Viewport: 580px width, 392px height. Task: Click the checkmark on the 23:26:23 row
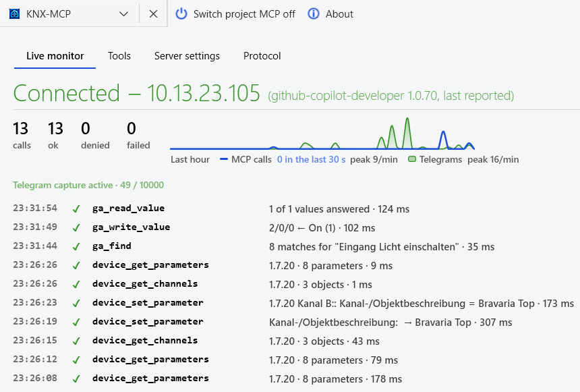coord(76,304)
